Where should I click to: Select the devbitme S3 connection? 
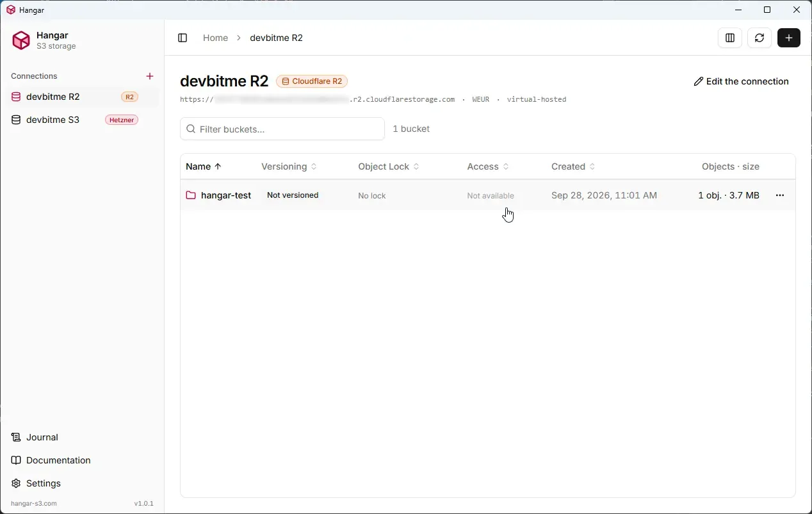(82, 120)
